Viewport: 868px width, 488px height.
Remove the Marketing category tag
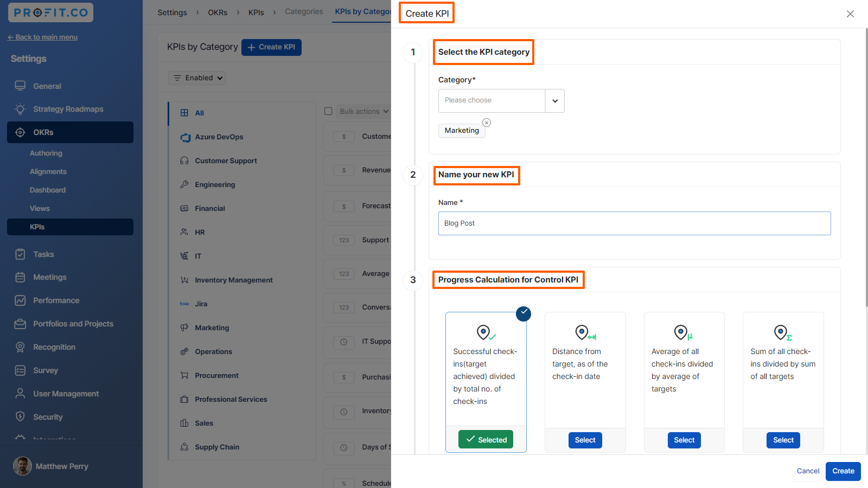click(487, 123)
